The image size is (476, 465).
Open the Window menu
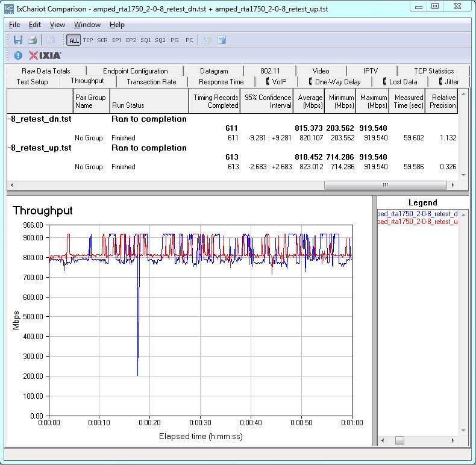87,25
